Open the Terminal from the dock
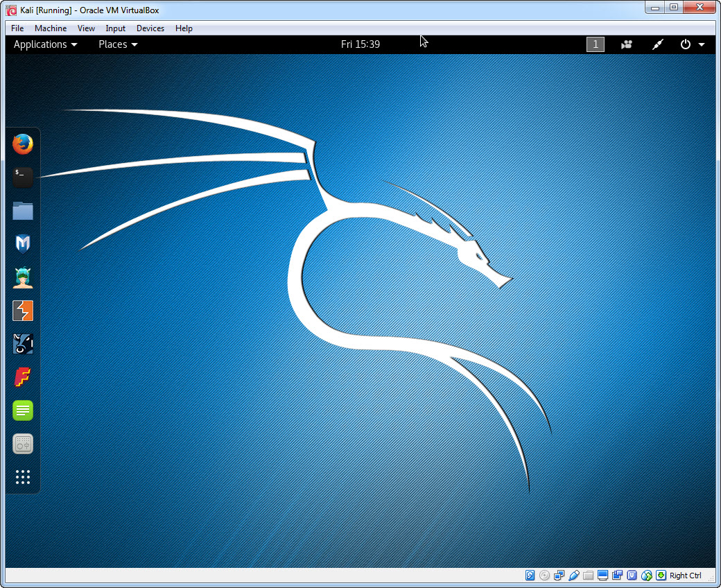Screen dimensions: 721x588 pos(22,178)
